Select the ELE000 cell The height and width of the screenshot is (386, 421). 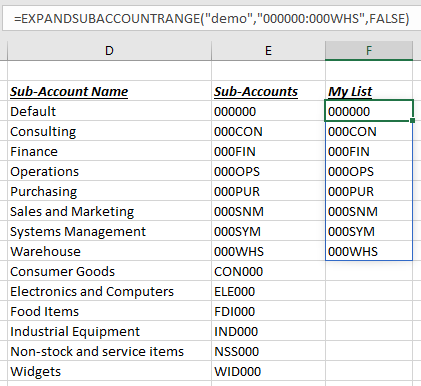click(x=268, y=291)
